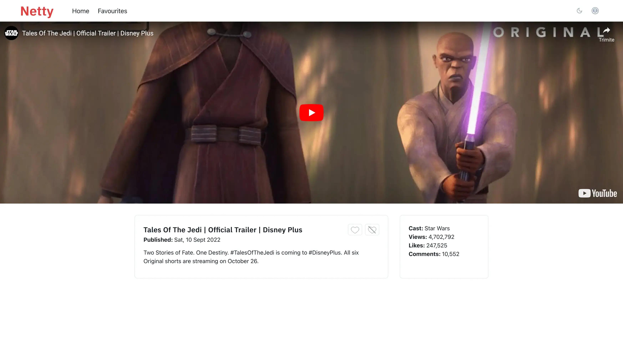Toggle dark mode with moon icon
The width and height of the screenshot is (623, 364).
[579, 11]
